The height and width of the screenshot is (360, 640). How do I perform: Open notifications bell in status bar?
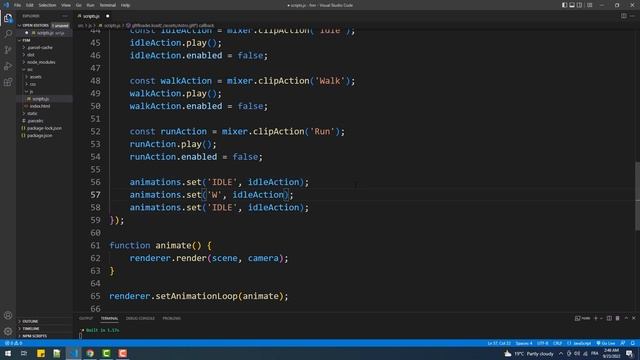(x=633, y=343)
